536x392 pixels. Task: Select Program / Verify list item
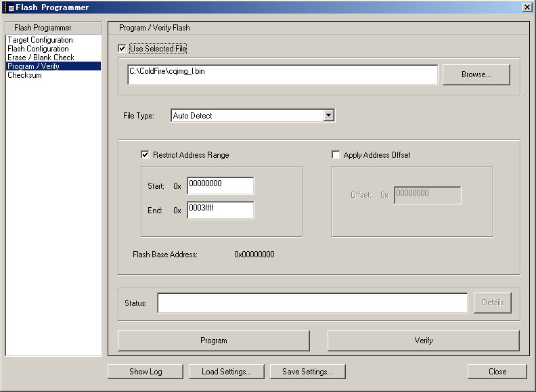pos(33,66)
